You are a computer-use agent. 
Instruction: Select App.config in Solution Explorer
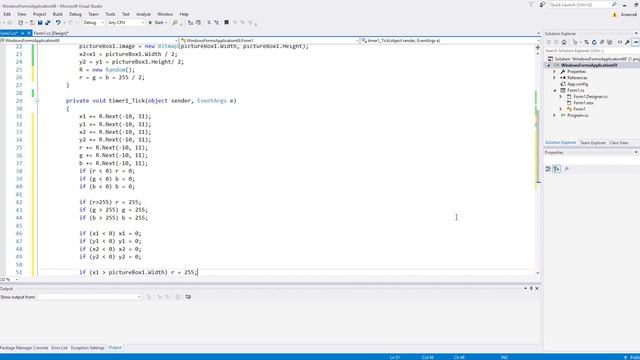(x=577, y=84)
